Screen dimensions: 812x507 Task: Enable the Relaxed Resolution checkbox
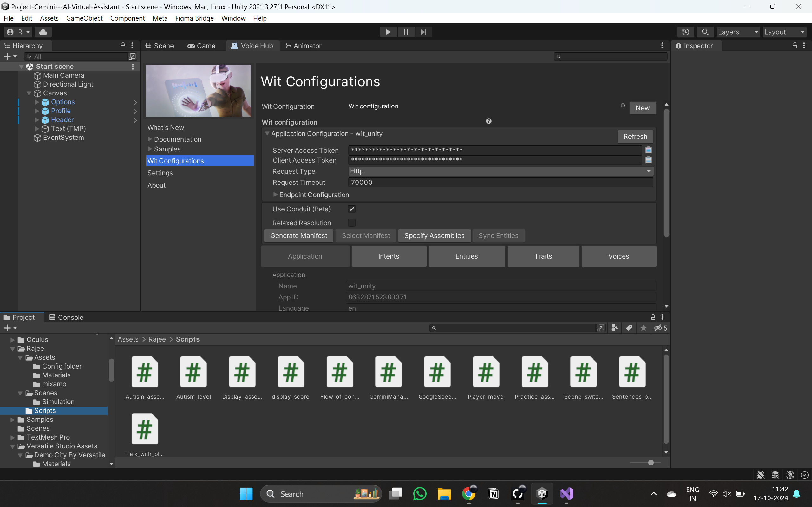click(351, 222)
